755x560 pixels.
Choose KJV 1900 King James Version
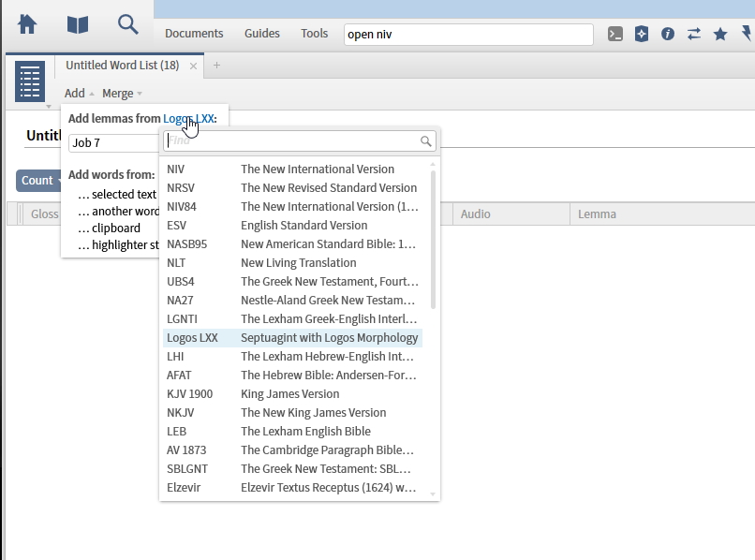click(293, 394)
